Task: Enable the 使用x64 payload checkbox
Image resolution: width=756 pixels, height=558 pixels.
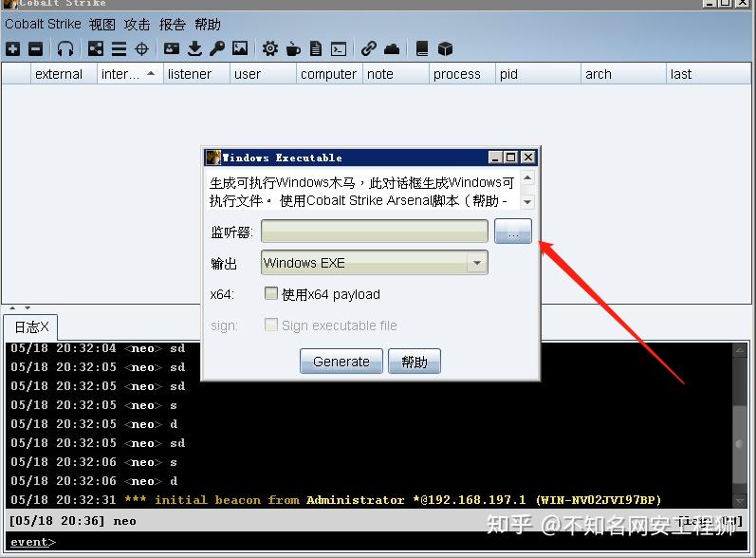Action: tap(271, 293)
